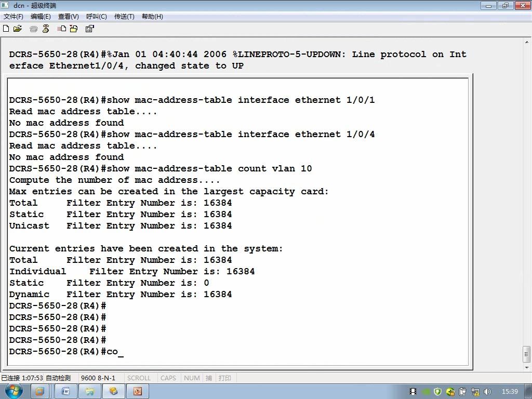Click the CAPS indicator in status bar
The height and width of the screenshot is (399, 532).
point(168,378)
